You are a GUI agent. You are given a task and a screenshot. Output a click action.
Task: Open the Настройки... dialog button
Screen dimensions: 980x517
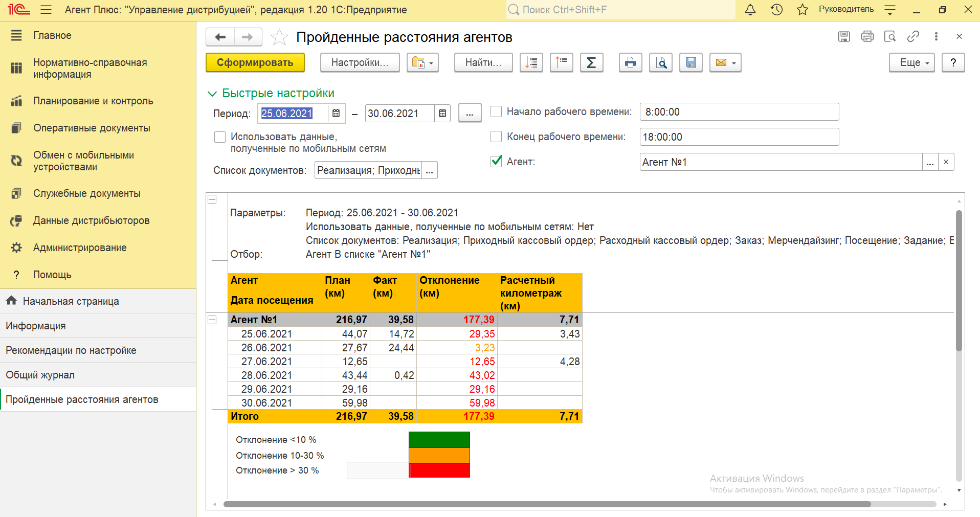point(360,63)
